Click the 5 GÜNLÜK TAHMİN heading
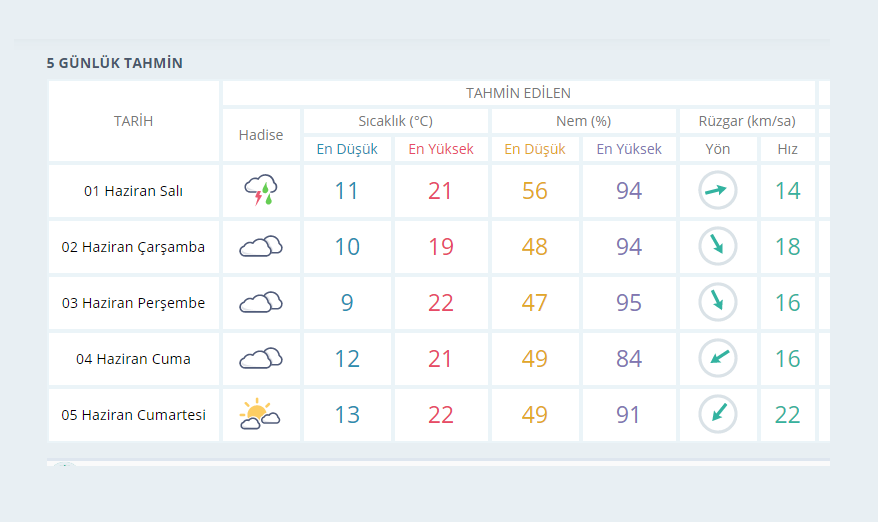The width and height of the screenshot is (878, 522). click(x=114, y=63)
